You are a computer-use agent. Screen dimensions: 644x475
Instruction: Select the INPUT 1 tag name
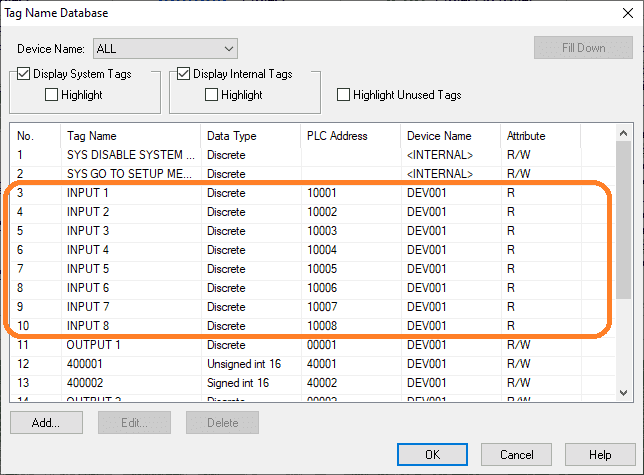click(x=87, y=193)
